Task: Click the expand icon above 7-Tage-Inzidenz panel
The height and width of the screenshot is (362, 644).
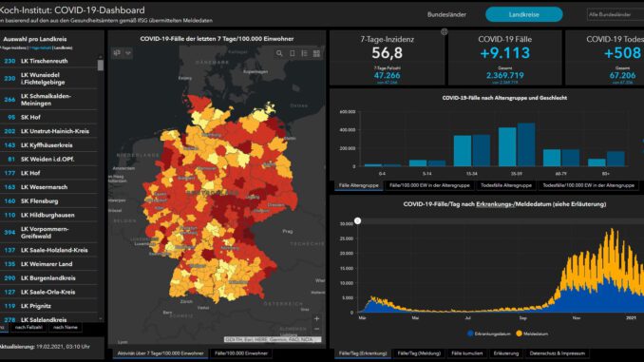Action: pyautogui.click(x=444, y=31)
